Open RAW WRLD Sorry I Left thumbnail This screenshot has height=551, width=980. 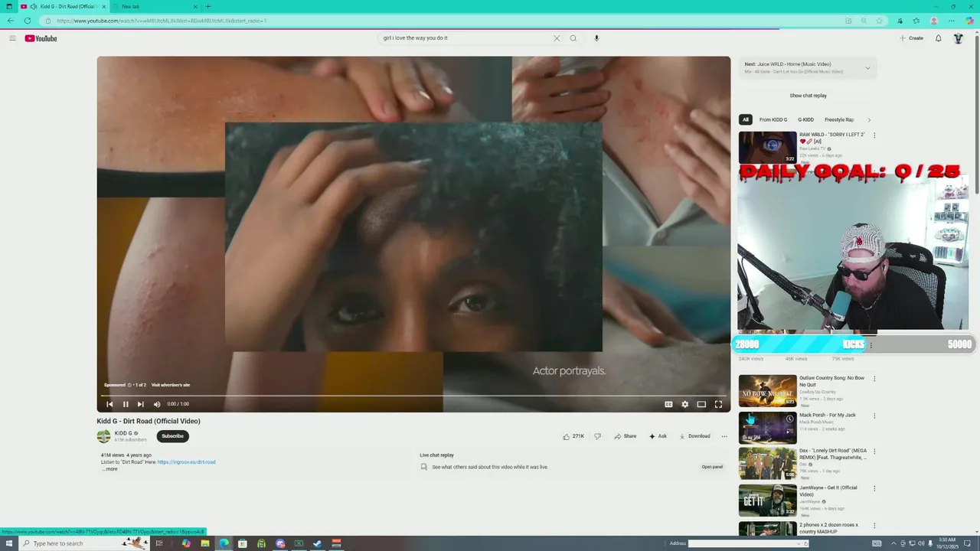(x=768, y=148)
